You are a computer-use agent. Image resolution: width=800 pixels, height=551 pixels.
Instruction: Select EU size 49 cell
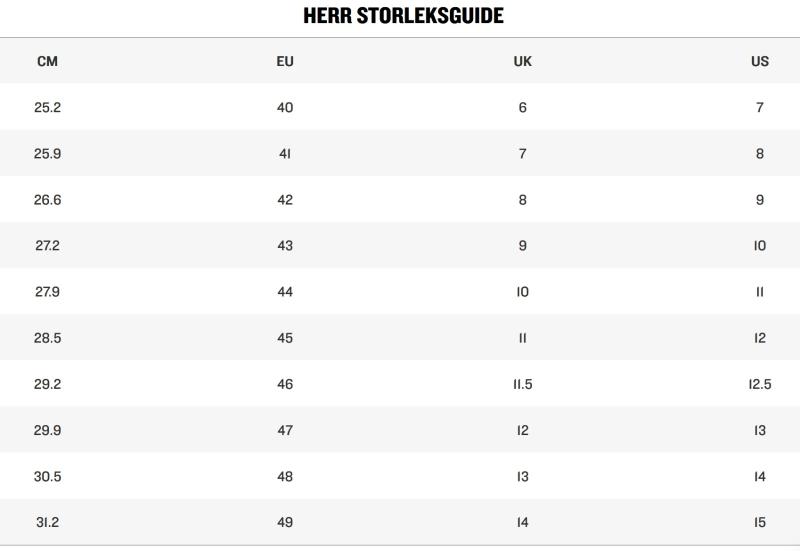(x=285, y=522)
